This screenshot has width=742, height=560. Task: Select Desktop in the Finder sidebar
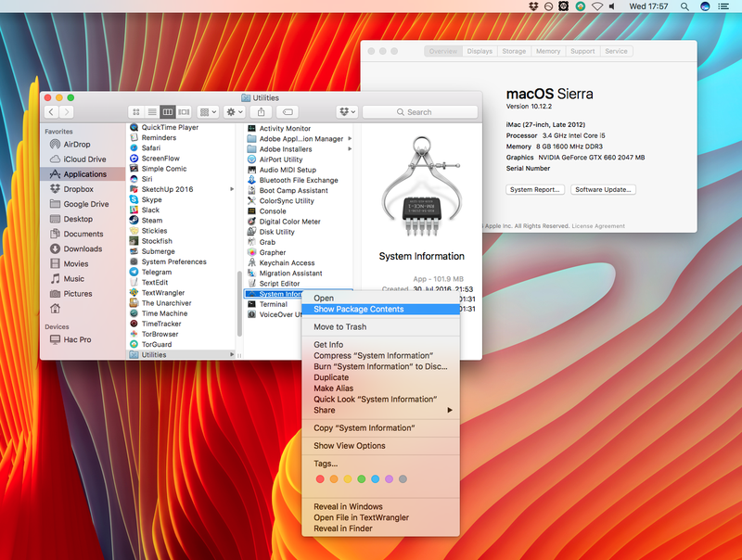click(x=83, y=219)
